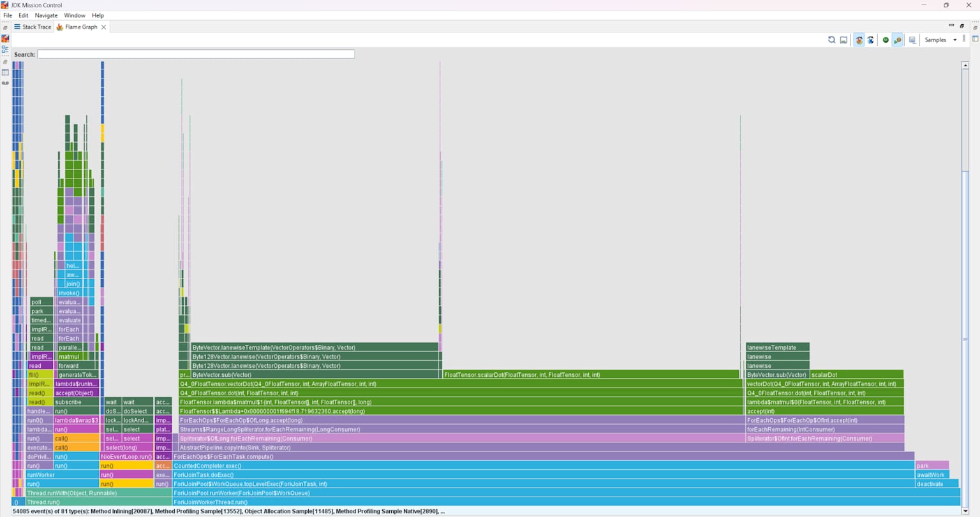980x517 pixels.
Task: Open the Properties view icon in left sidebar
Action: click(5, 73)
